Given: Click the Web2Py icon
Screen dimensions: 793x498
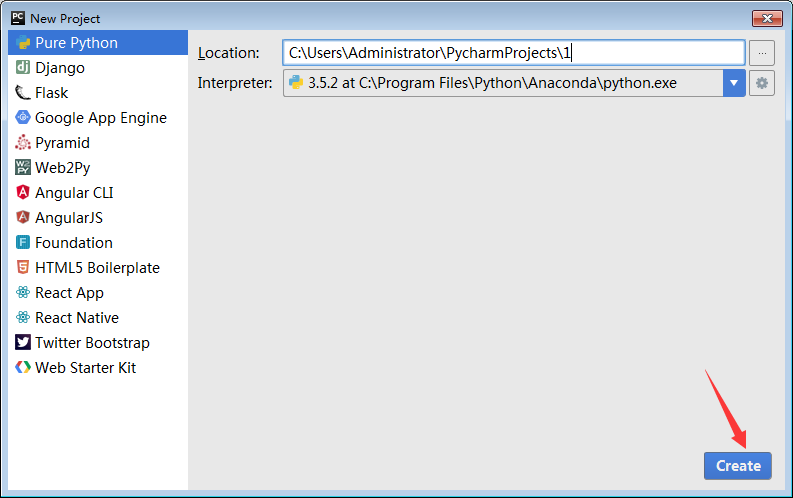Looking at the screenshot, I should tap(23, 167).
